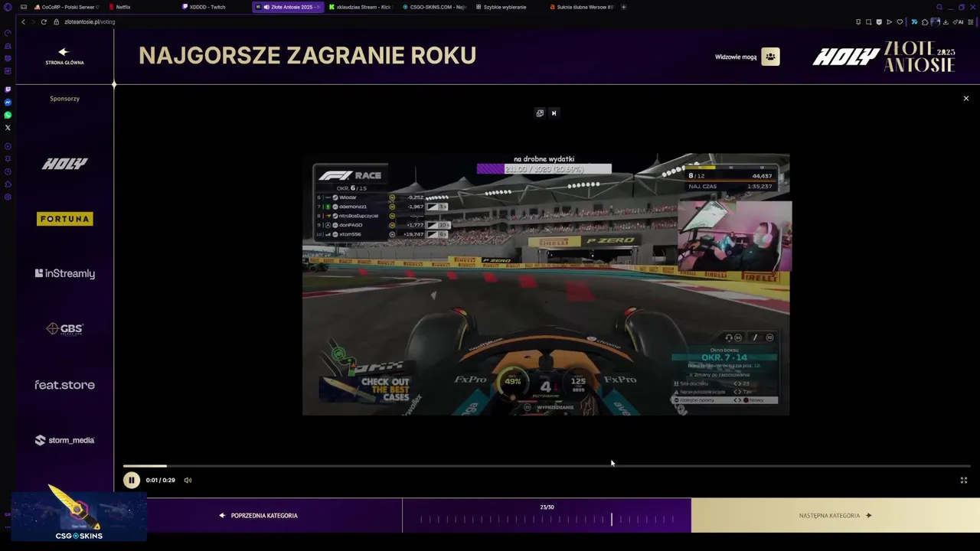Reload the page
980x551 pixels.
coord(44,21)
